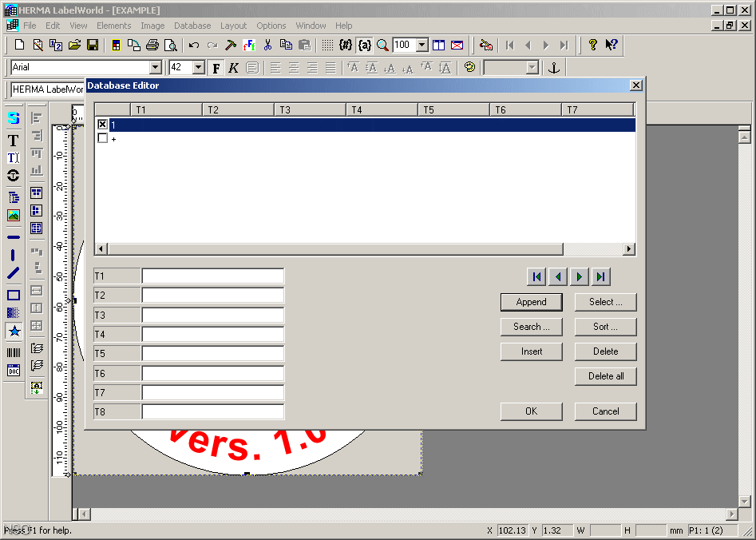Screen dimensions: 756x540
Task: Enable bold formatting with the F toggle
Action: point(215,67)
